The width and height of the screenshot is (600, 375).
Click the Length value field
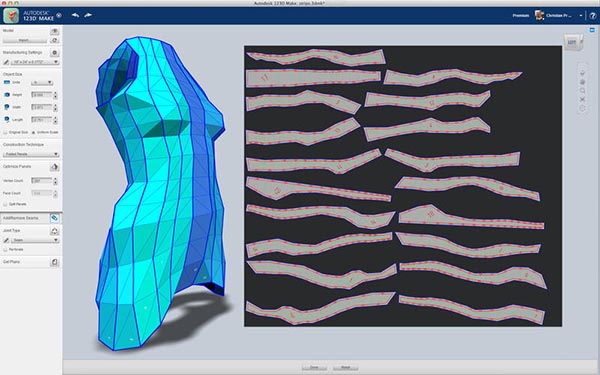coord(42,120)
